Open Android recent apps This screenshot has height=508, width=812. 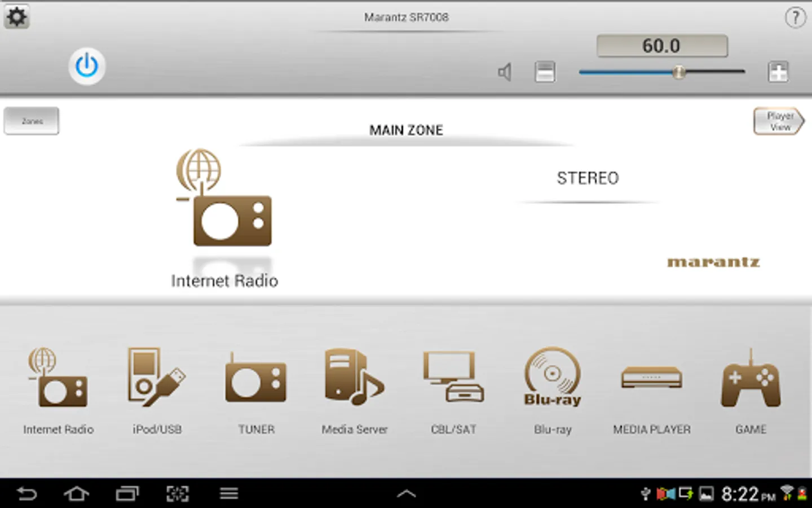point(127,494)
